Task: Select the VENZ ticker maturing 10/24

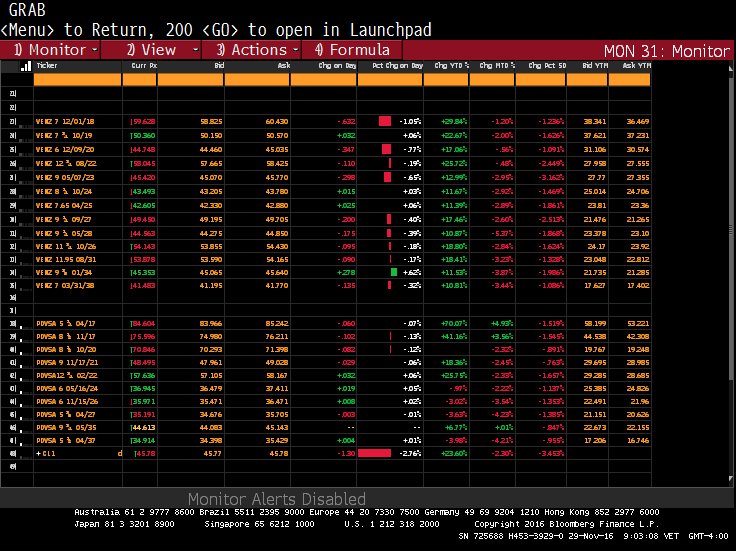Action: [x=64, y=192]
